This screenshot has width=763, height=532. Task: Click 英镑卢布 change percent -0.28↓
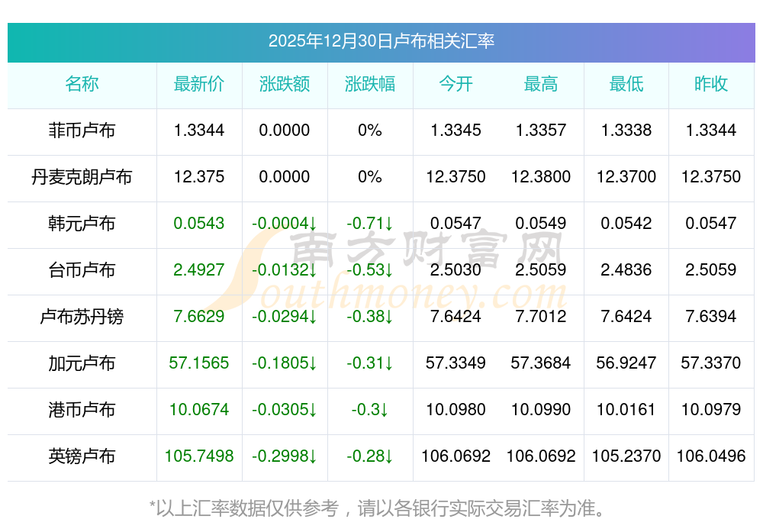[x=370, y=456]
